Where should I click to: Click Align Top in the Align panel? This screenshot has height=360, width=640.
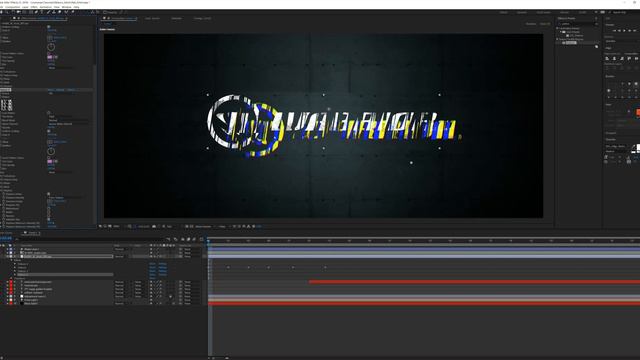point(629,58)
